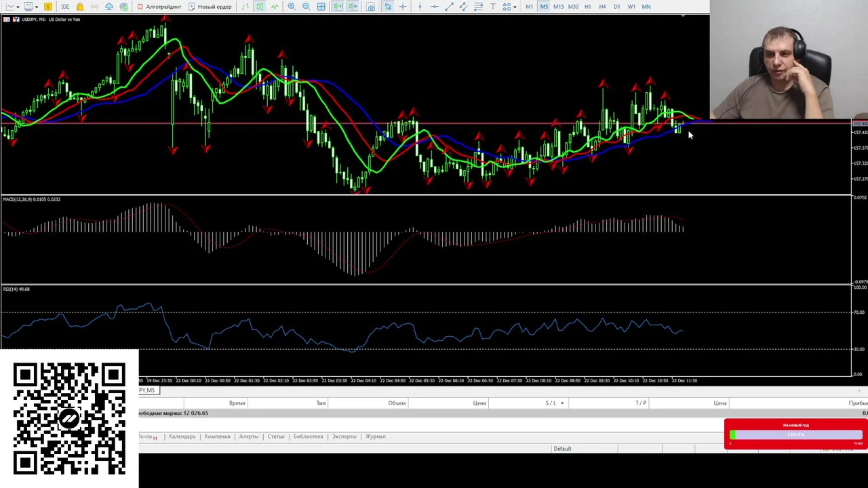Select the H4 timeframe

(x=602, y=7)
